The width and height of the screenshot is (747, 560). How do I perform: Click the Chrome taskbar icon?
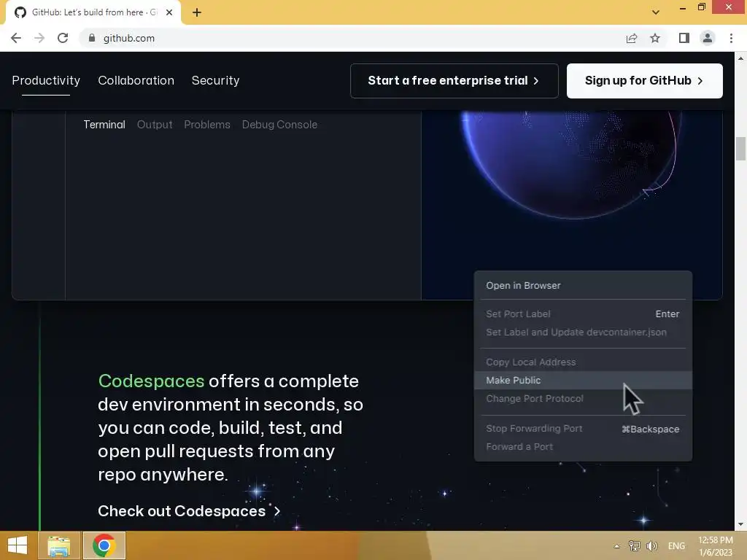[104, 545]
